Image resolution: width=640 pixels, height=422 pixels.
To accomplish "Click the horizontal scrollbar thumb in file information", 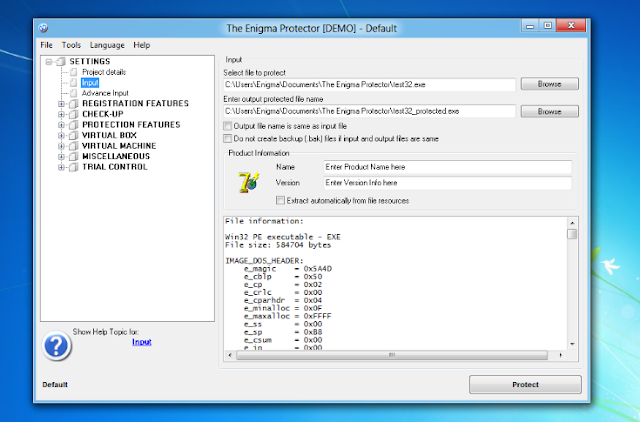I will pos(392,355).
